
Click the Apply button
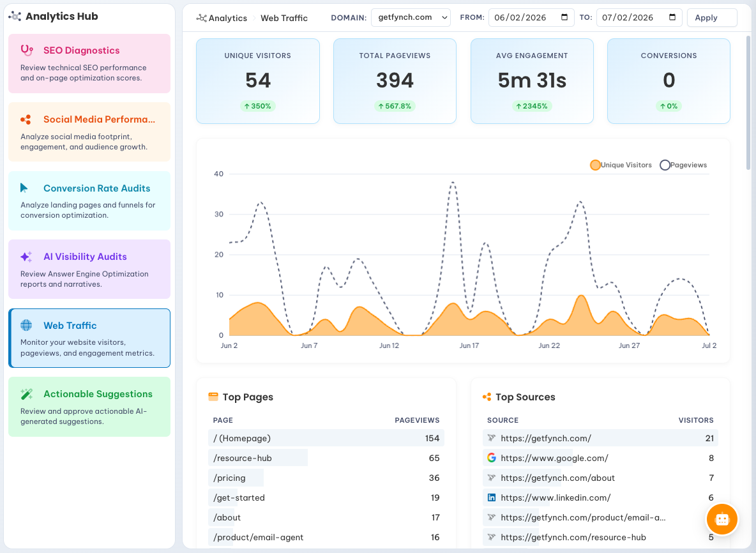pyautogui.click(x=712, y=17)
